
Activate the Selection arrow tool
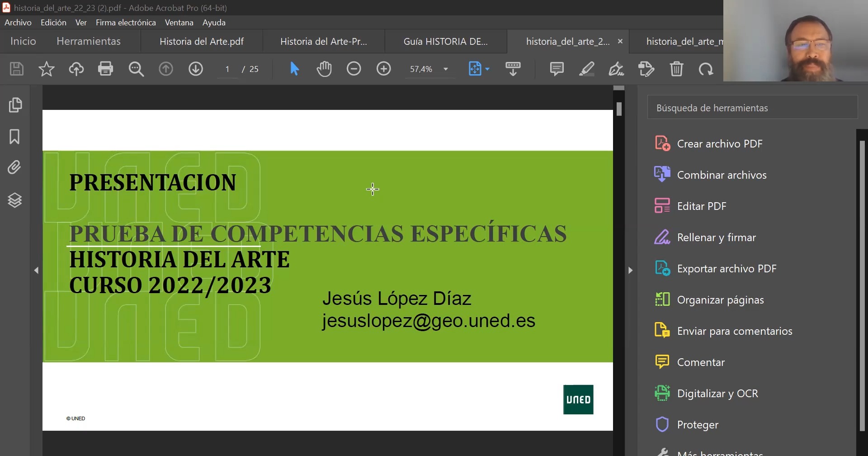pos(294,69)
